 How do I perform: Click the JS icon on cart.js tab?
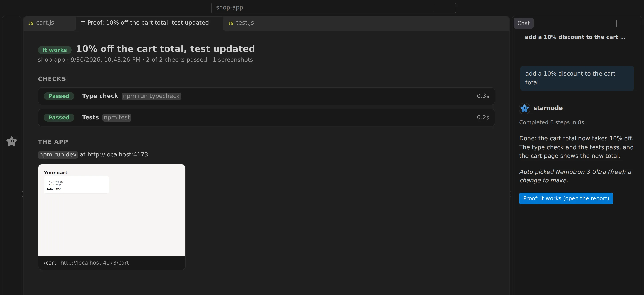pyautogui.click(x=31, y=23)
